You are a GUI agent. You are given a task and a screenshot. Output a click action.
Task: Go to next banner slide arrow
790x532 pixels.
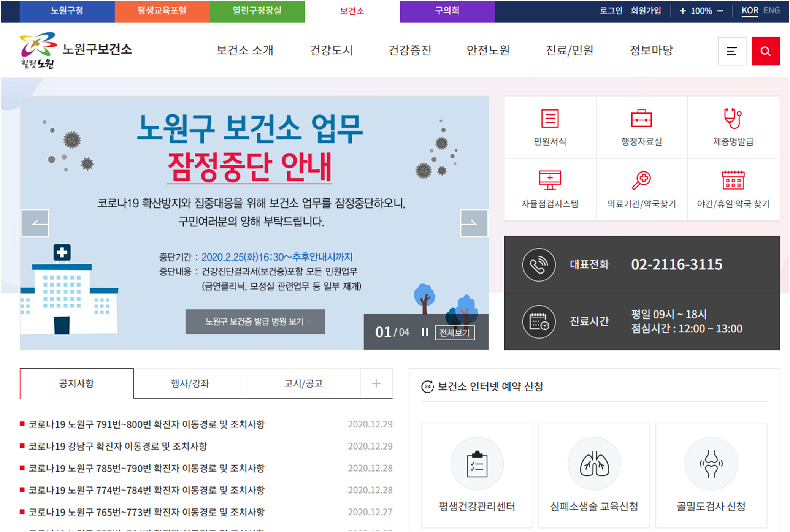[x=474, y=223]
